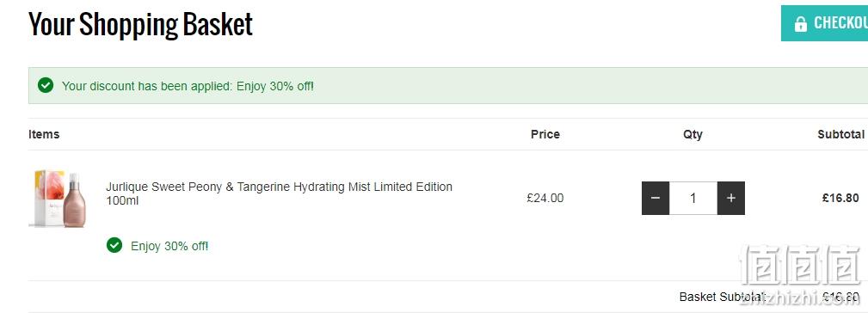Click the watermark logo over the basket total
Image resolution: width=868 pixels, height=313 pixels.
(800, 274)
